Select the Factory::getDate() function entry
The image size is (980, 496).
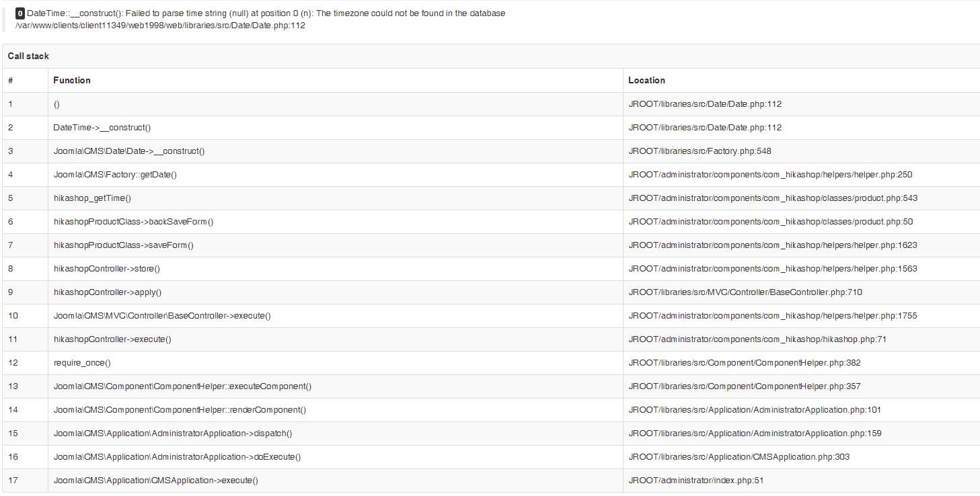click(115, 175)
